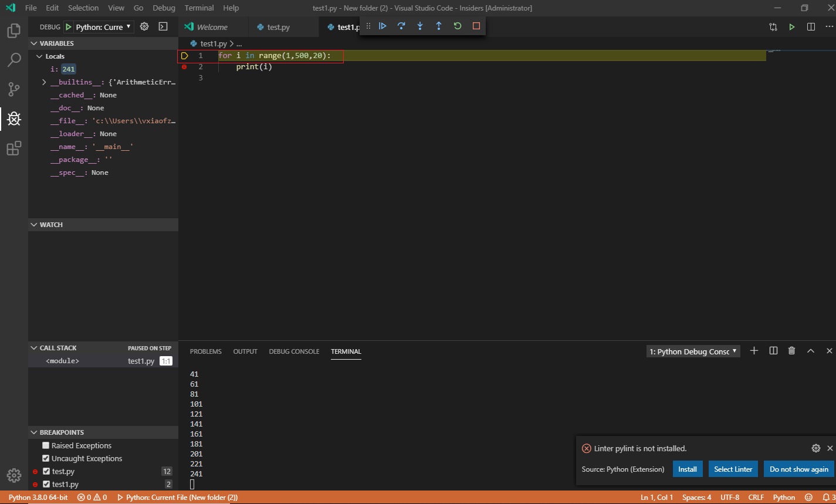Open the Explorer view in activity bar
This screenshot has height=504, width=836.
[14, 31]
